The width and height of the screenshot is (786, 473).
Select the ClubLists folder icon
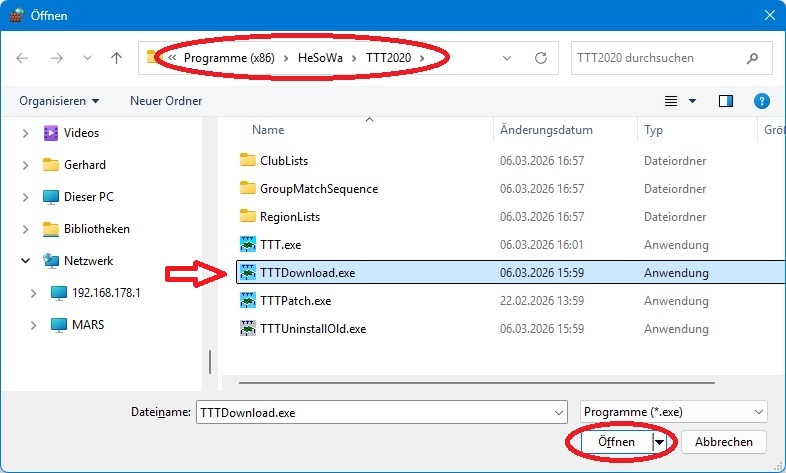248,160
